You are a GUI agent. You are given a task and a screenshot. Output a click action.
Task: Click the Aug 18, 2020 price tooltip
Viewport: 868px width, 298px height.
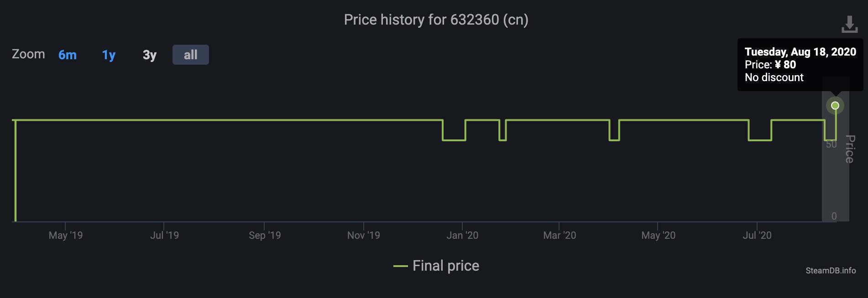coord(800,65)
